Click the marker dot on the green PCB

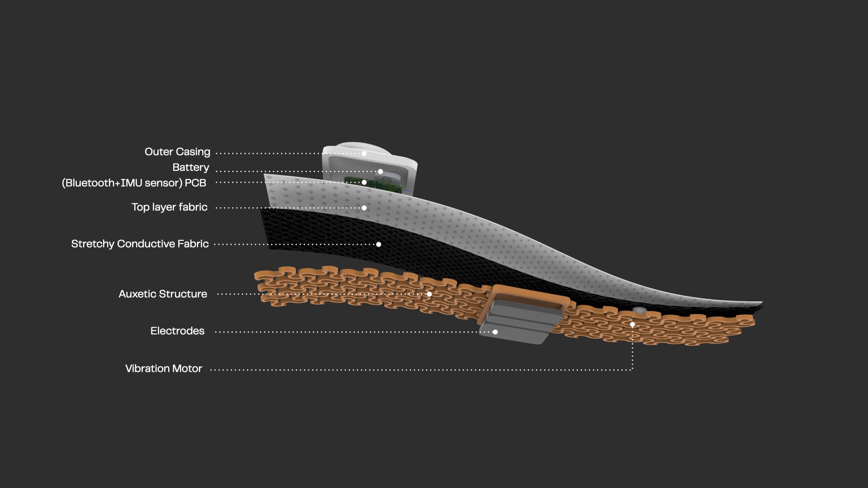tap(364, 183)
